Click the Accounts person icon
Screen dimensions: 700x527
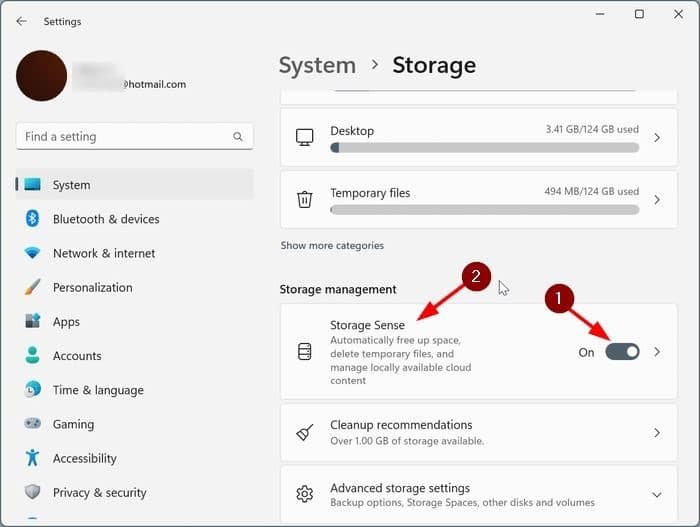[x=32, y=356]
